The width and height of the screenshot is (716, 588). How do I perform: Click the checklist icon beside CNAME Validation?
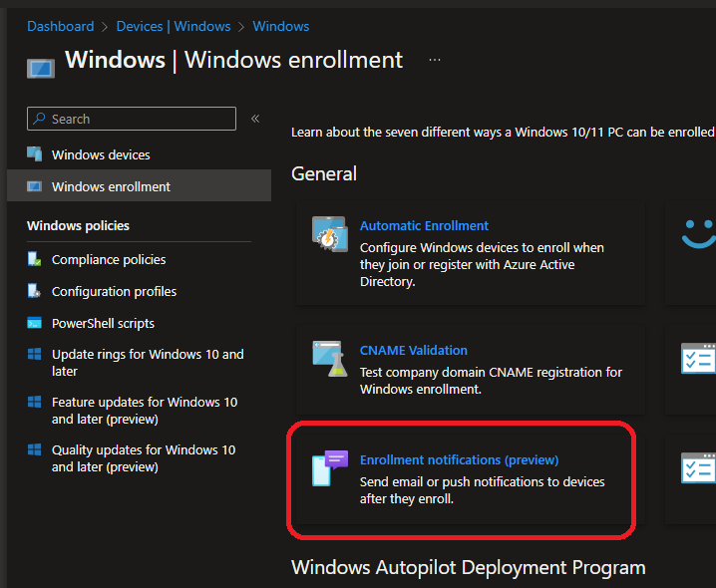[x=699, y=359]
